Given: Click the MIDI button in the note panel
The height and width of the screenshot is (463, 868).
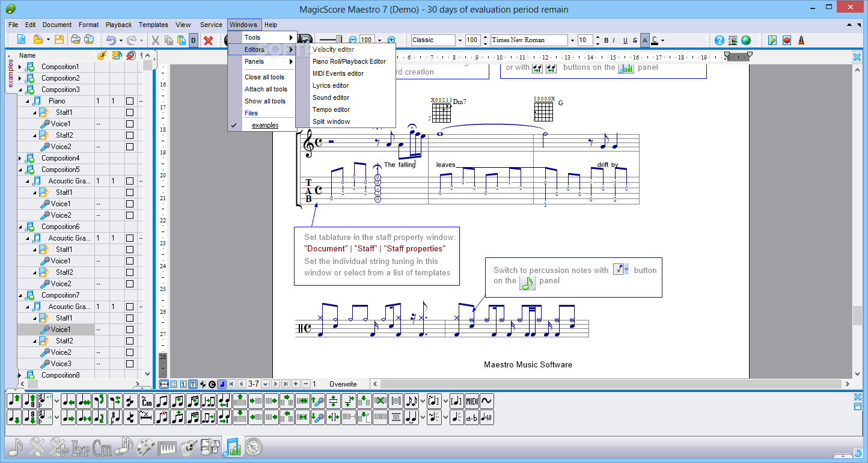Looking at the screenshot, I should coord(472,400).
